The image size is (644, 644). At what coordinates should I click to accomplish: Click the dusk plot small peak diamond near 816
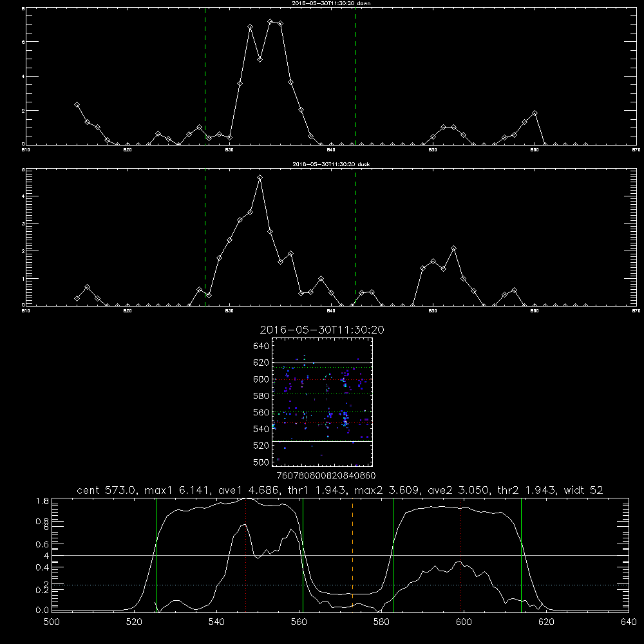[x=87, y=287]
